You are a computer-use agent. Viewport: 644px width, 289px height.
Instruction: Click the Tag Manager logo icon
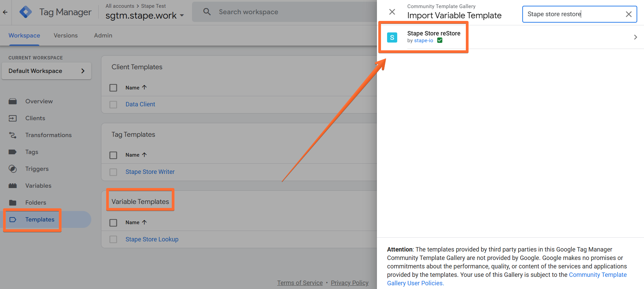26,12
